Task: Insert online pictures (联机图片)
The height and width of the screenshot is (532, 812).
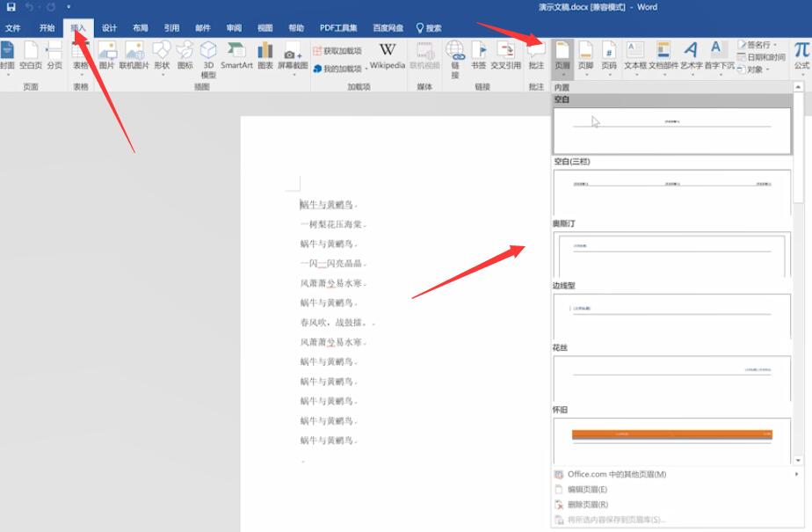Action: pyautogui.click(x=134, y=56)
